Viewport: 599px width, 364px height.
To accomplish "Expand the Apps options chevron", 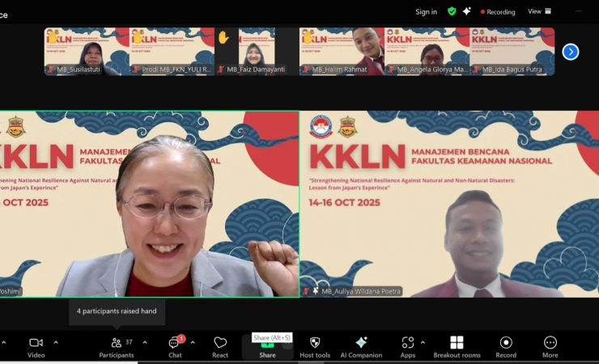I will coord(423,342).
